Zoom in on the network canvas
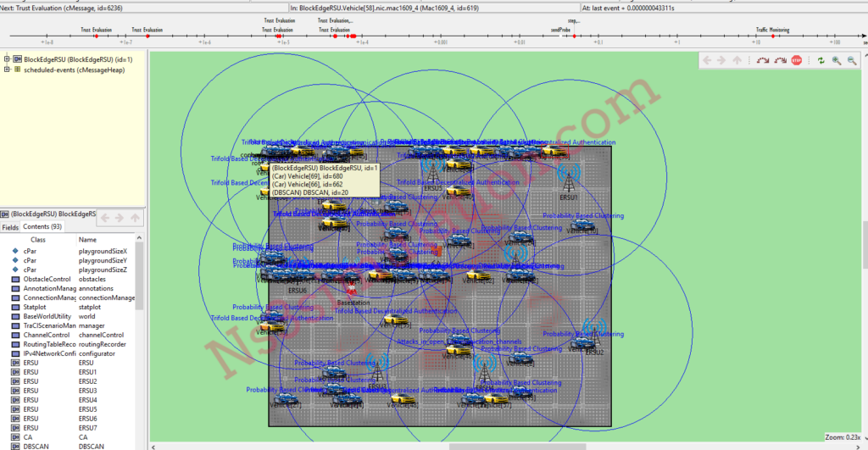The image size is (868, 450). [x=837, y=60]
